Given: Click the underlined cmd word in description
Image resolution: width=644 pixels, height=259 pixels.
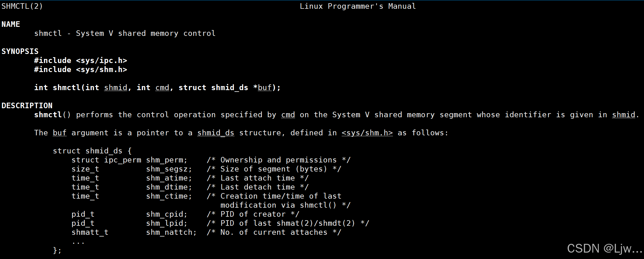Looking at the screenshot, I should tap(288, 115).
